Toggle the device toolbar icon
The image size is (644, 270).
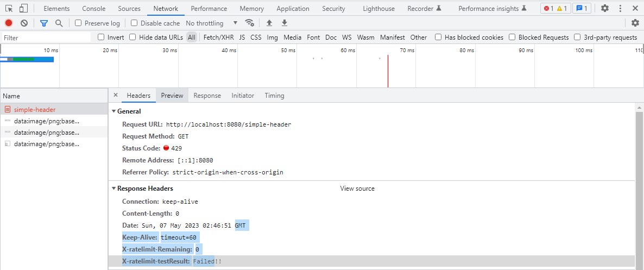pos(23,8)
